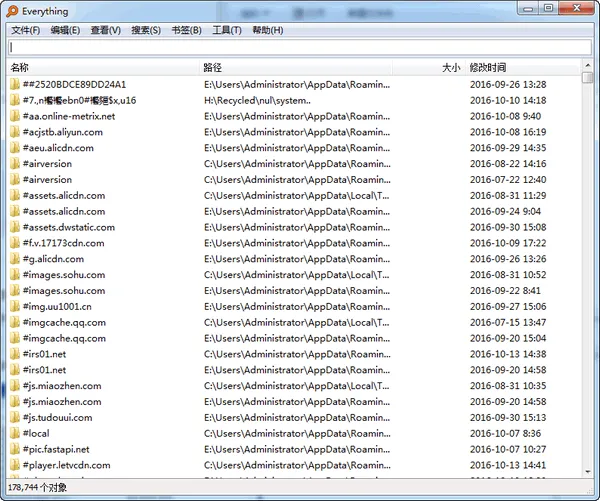
Task: Click the status bar 178,744 个对象 text
Action: pos(38,488)
